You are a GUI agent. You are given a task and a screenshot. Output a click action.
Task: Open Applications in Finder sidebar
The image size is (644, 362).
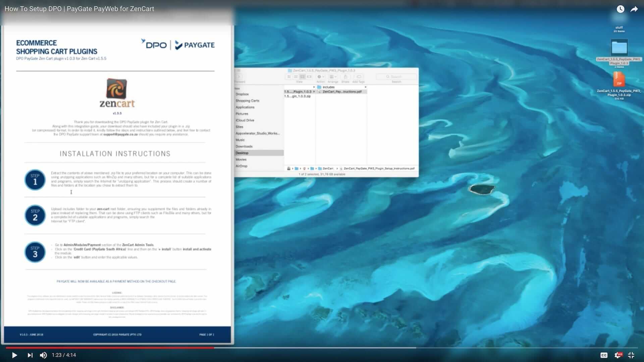tap(245, 107)
